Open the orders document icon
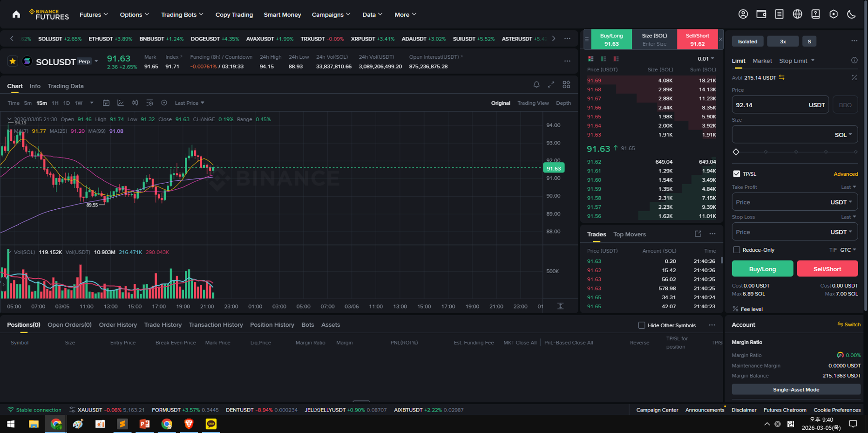 pos(780,14)
